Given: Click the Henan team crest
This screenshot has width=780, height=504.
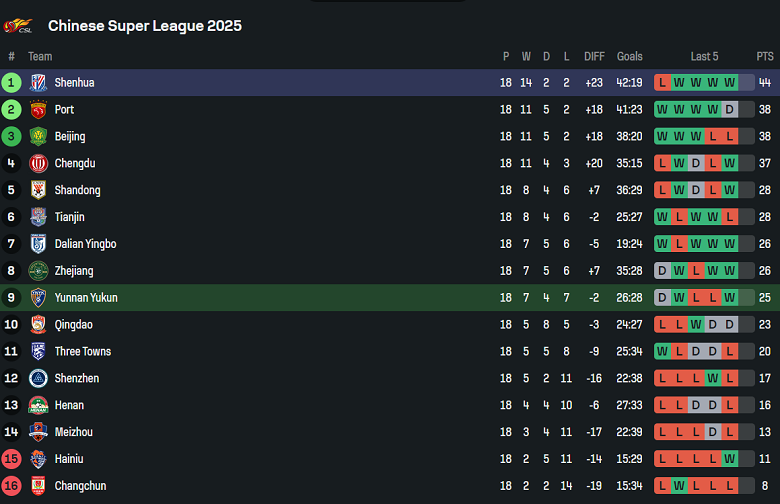Looking at the screenshot, I should (x=38, y=405).
